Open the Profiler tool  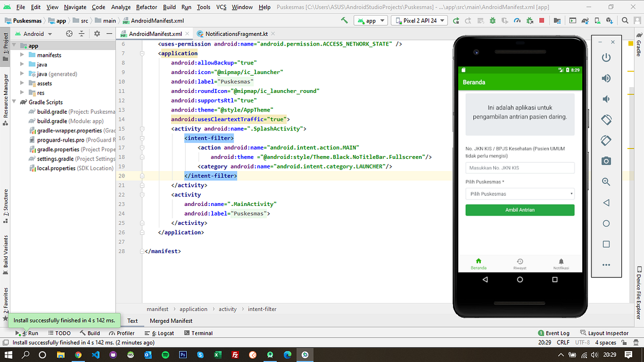tap(123, 333)
